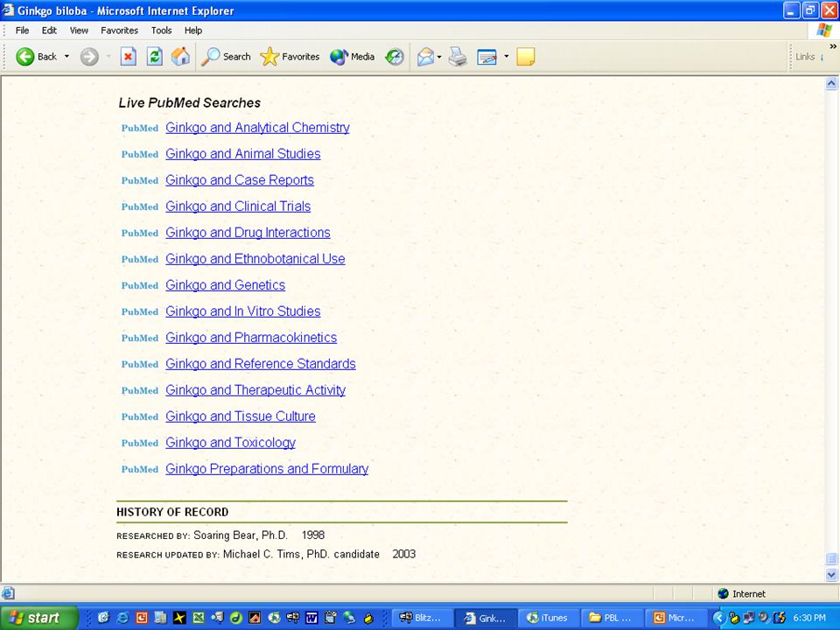Open Ginkgo and Drug Interactions link
Screen dimensions: 840x630
(248, 233)
